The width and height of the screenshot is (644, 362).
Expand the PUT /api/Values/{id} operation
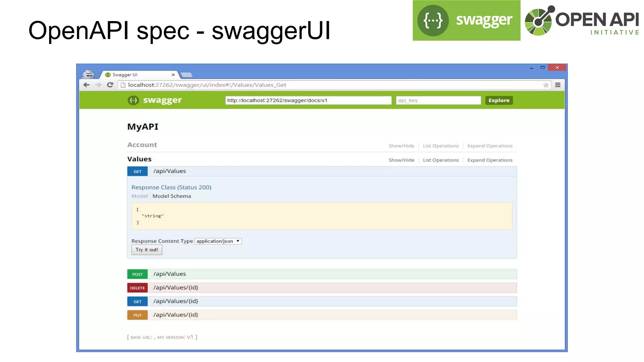tap(175, 315)
